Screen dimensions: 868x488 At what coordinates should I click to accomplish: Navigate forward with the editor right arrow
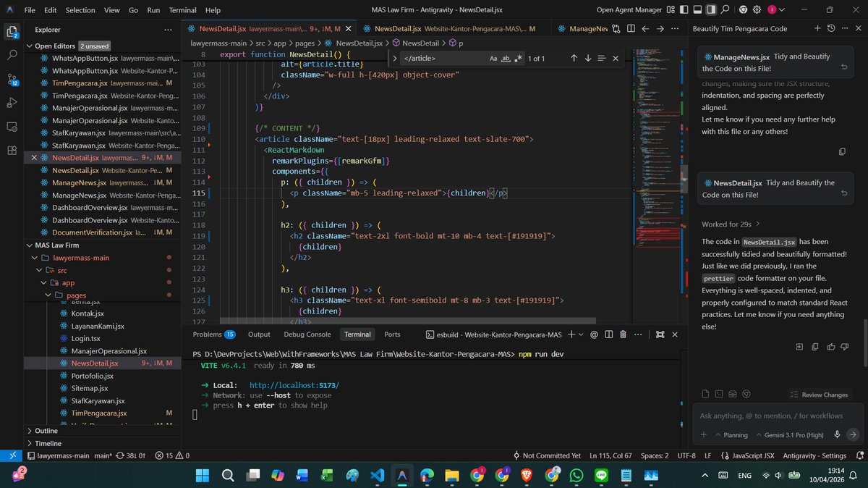[660, 29]
